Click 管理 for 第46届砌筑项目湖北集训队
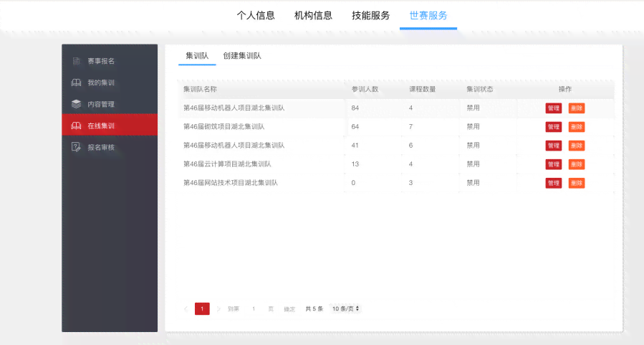This screenshot has height=345, width=644. (x=553, y=127)
